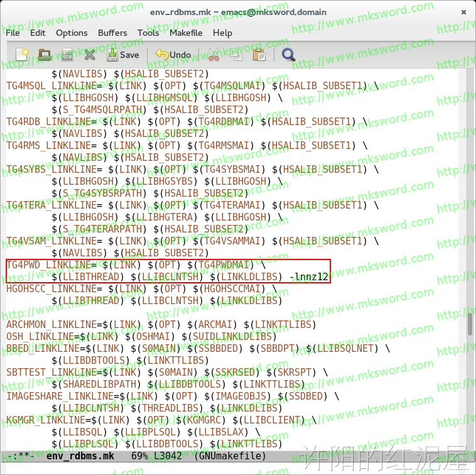Click on $(IMAGEOBJS) reference
This screenshot has height=475, width=476.
(x=237, y=396)
